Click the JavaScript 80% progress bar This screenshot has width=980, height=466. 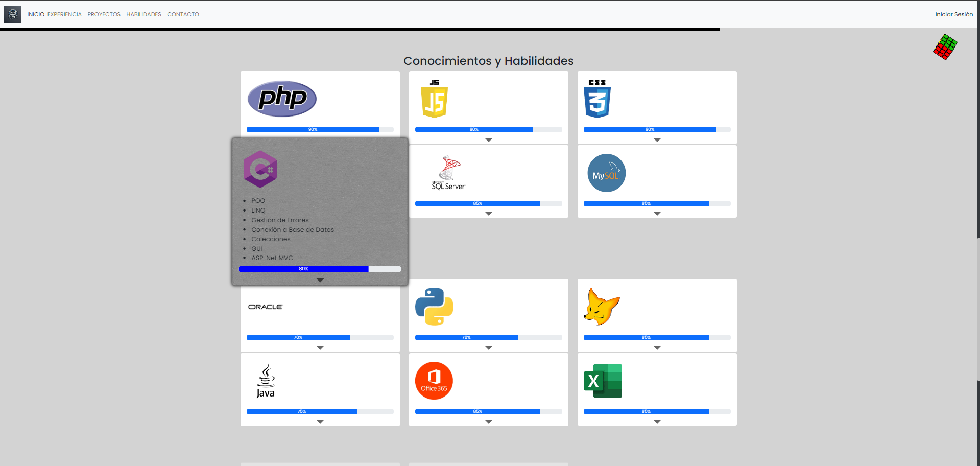(x=489, y=130)
